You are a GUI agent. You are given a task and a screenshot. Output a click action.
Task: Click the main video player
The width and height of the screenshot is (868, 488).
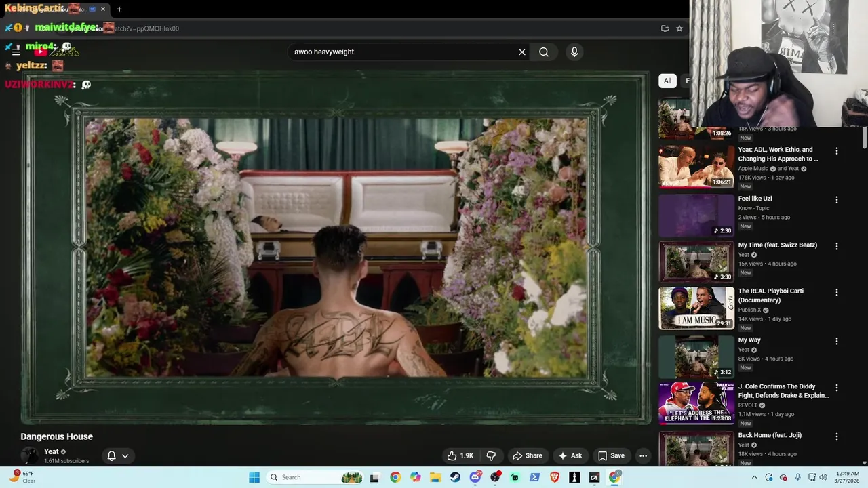point(336,248)
